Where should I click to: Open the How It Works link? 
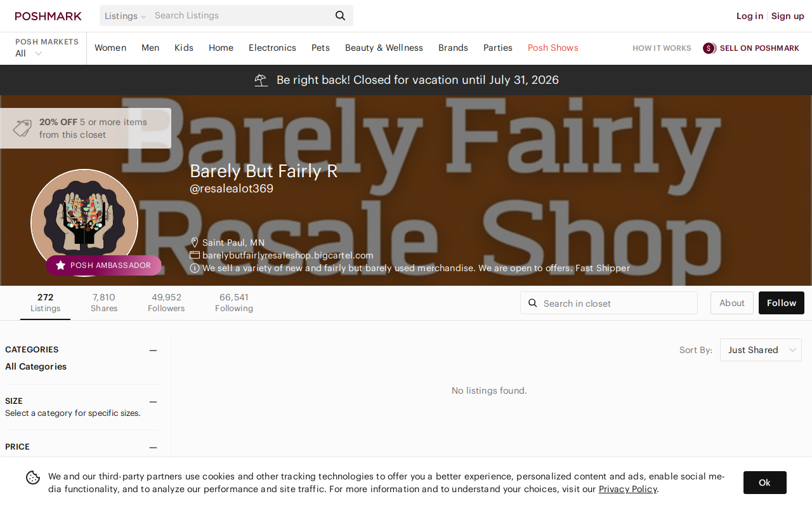click(662, 48)
